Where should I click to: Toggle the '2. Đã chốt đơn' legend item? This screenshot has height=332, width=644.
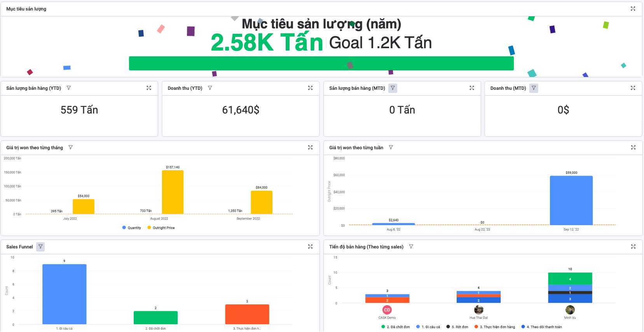click(x=396, y=327)
